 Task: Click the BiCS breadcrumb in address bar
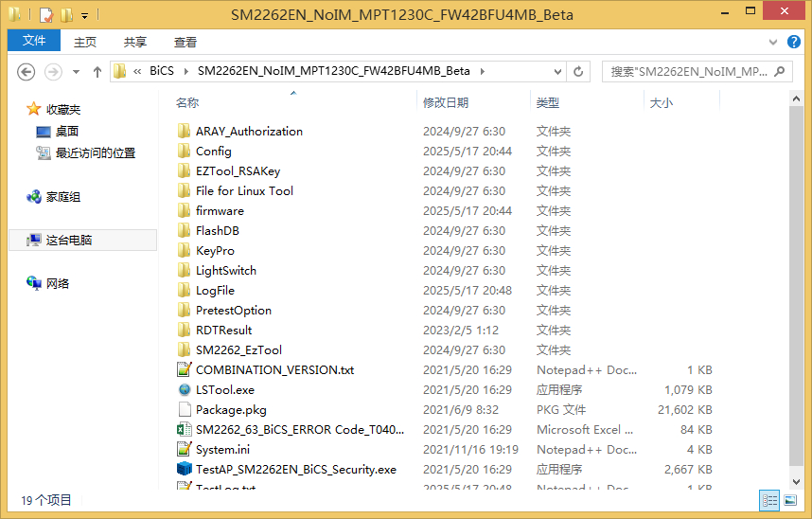coord(162,72)
